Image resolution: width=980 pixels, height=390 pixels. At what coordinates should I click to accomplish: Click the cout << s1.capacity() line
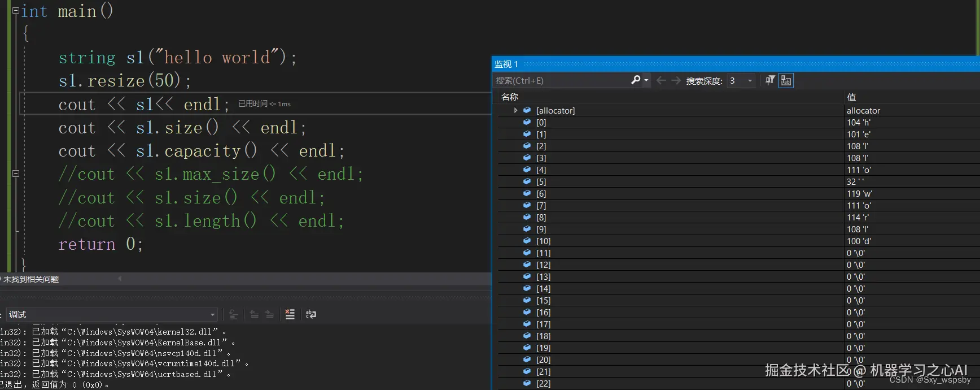tap(201, 151)
